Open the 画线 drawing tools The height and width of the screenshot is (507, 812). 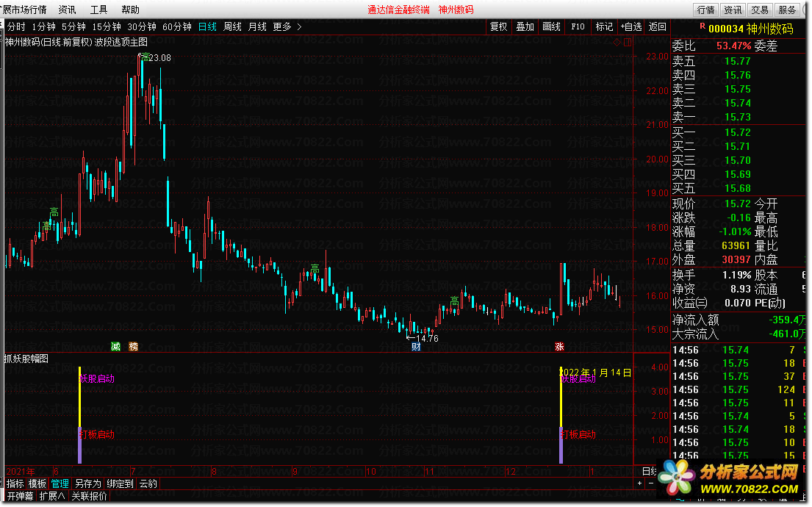click(x=552, y=27)
